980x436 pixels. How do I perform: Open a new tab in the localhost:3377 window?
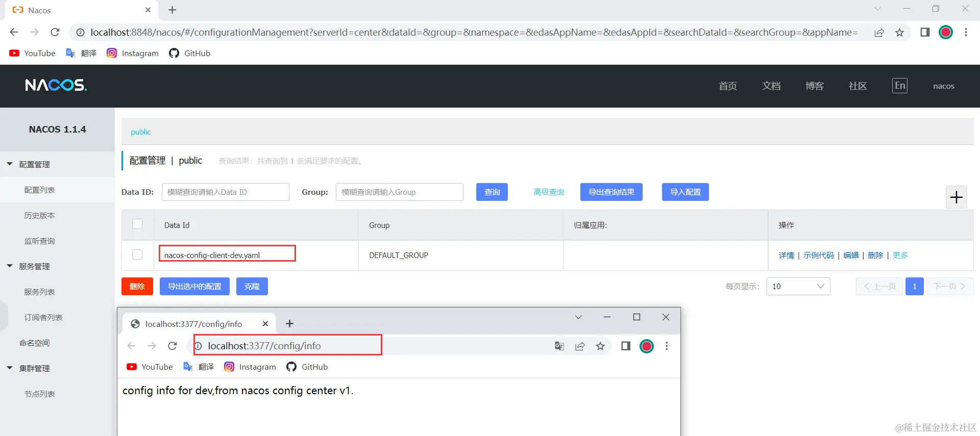[289, 323]
